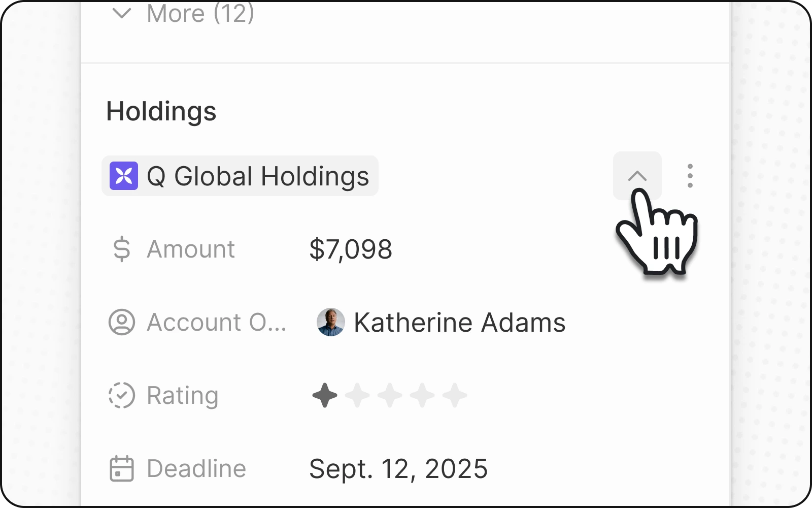Open the three-dot options menu
The image size is (812, 508).
pos(690,176)
